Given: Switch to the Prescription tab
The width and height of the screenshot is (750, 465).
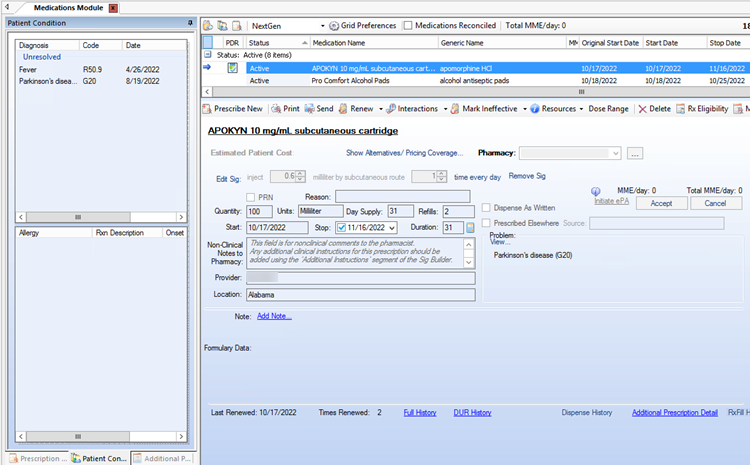Looking at the screenshot, I should (38, 458).
